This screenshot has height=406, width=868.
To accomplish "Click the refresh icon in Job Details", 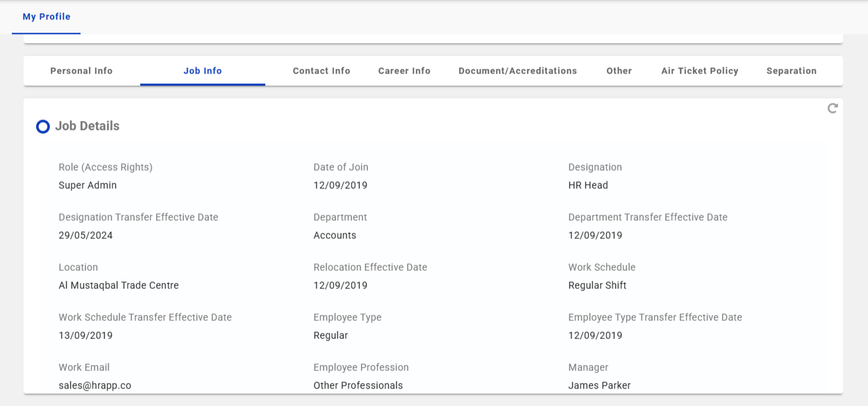I will [833, 108].
